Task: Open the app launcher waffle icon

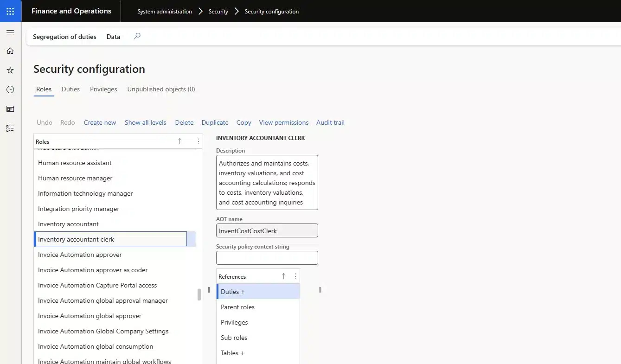Action: [x=10, y=11]
